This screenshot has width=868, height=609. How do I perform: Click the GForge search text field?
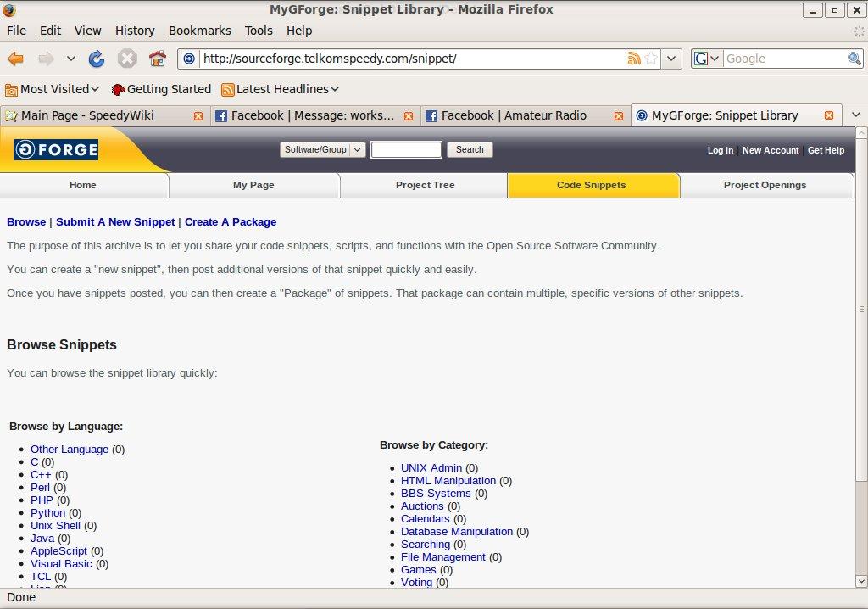tap(406, 150)
